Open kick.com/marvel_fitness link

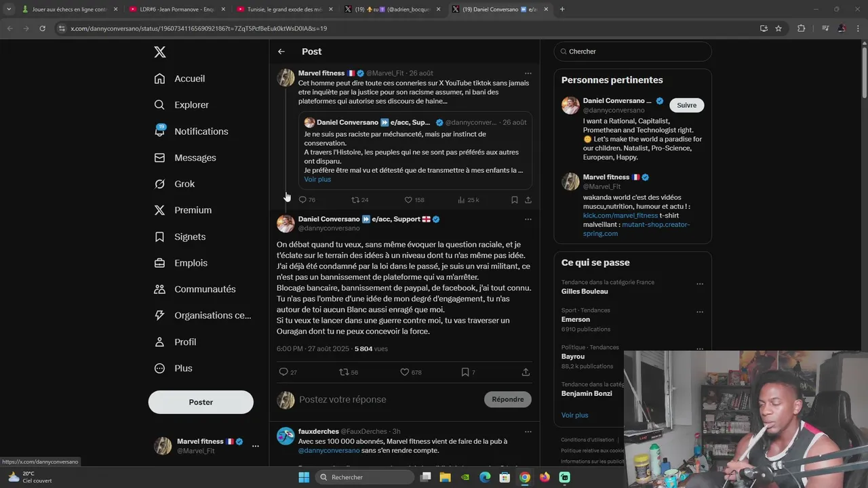coord(620,216)
